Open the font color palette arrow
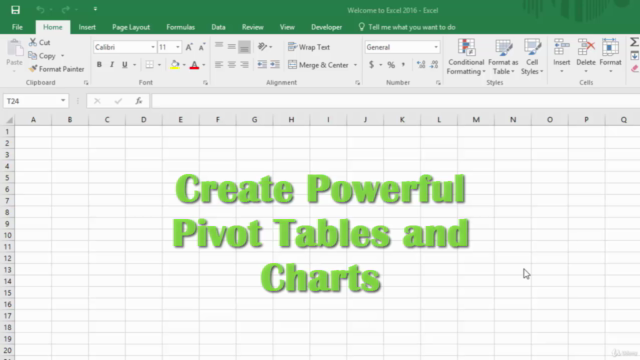 (x=204, y=65)
